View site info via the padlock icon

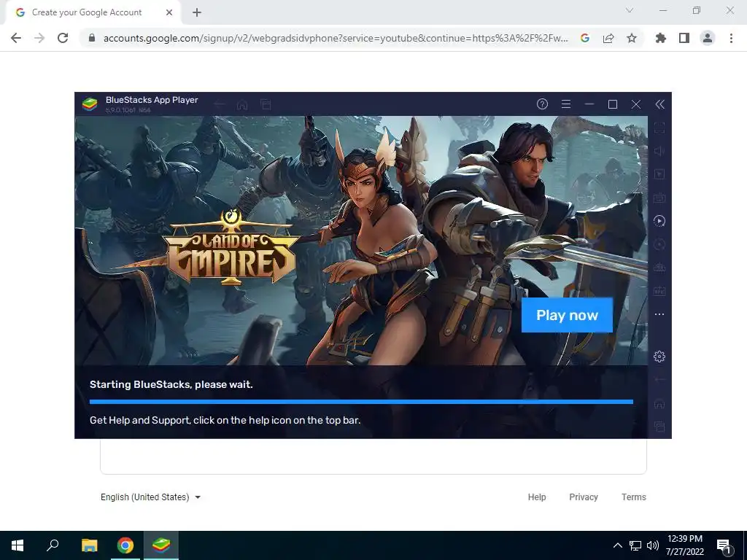92,38
